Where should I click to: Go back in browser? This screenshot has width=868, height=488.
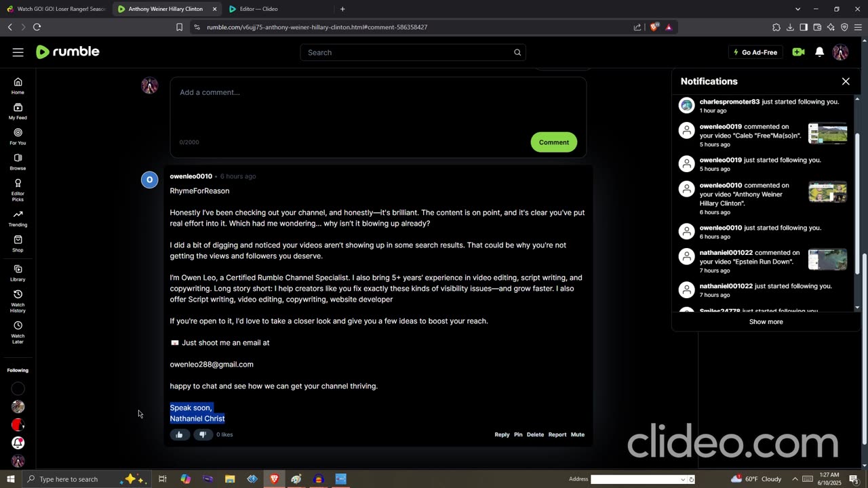[x=9, y=27]
